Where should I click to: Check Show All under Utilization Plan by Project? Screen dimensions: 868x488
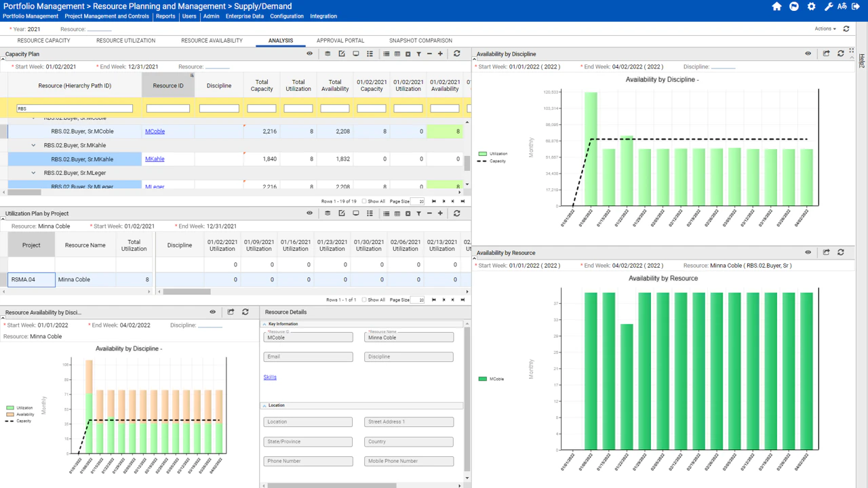[364, 299]
